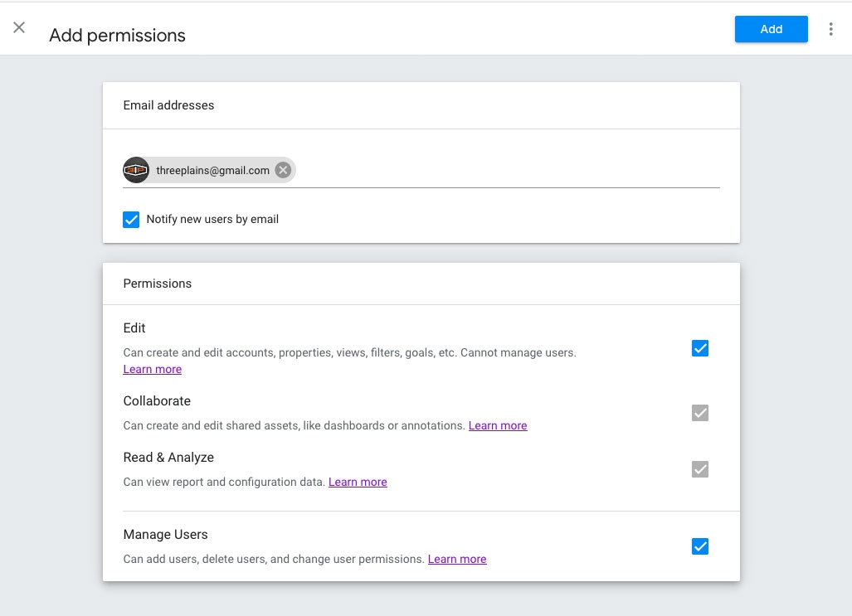This screenshot has height=616, width=852.
Task: Click the threeplains@gmail.com address text
Action: [x=212, y=171]
